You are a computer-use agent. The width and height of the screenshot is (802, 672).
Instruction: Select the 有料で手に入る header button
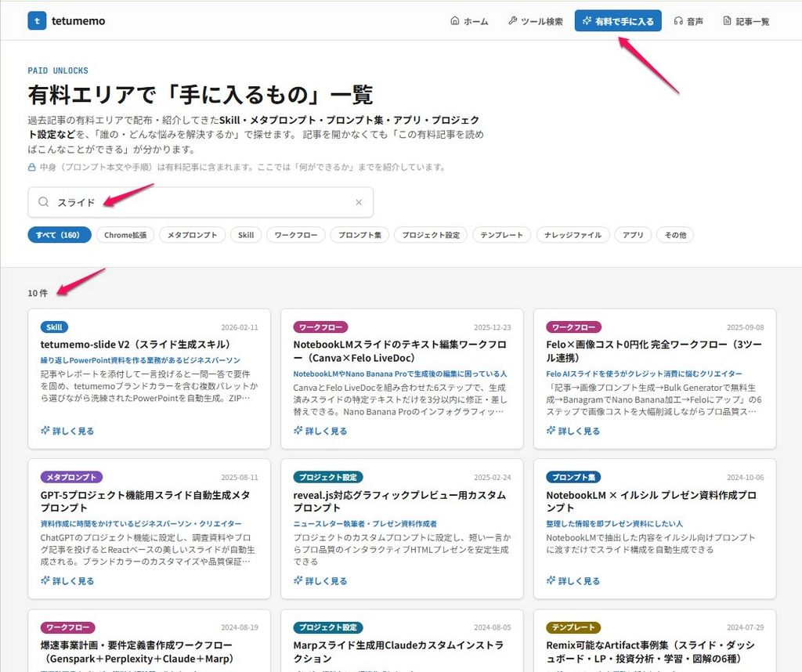pyautogui.click(x=618, y=21)
